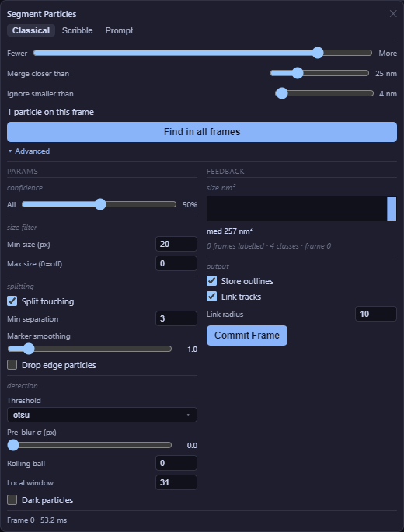
Task: Uncheck the Split touching checkbox
Action: pyautogui.click(x=12, y=301)
